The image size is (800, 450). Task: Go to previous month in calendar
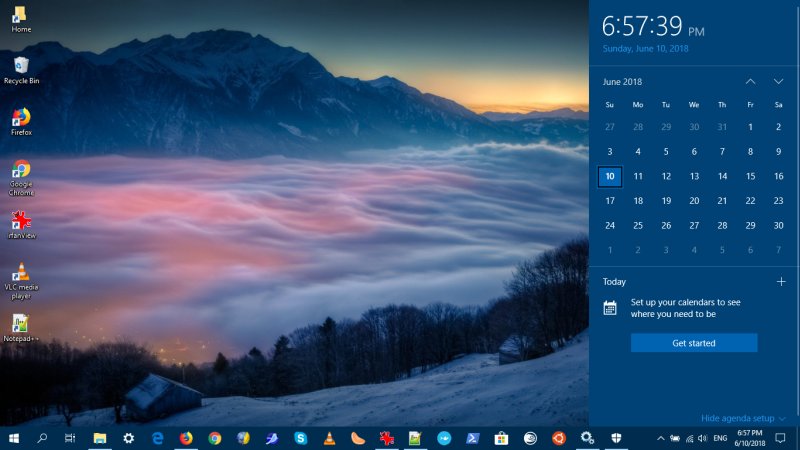(751, 82)
